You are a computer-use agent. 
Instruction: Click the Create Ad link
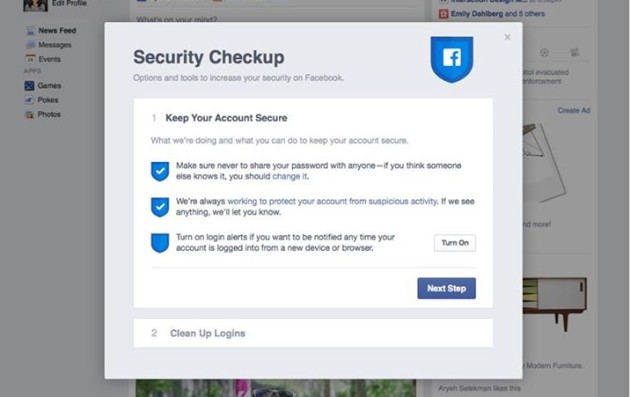coord(574,111)
